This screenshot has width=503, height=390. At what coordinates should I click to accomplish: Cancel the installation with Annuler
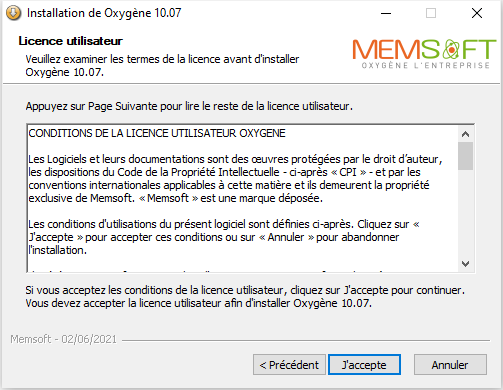[450, 365]
